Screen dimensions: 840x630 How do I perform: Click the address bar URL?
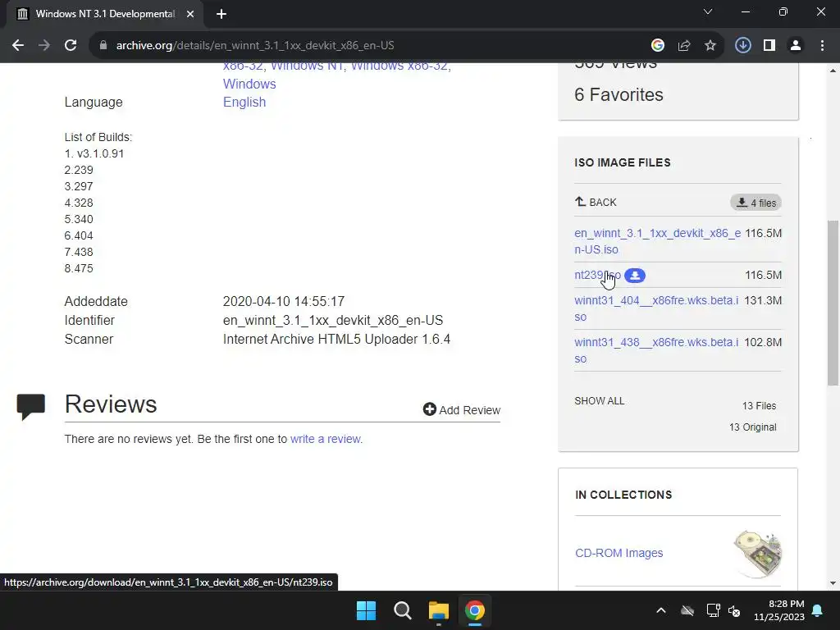click(255, 46)
